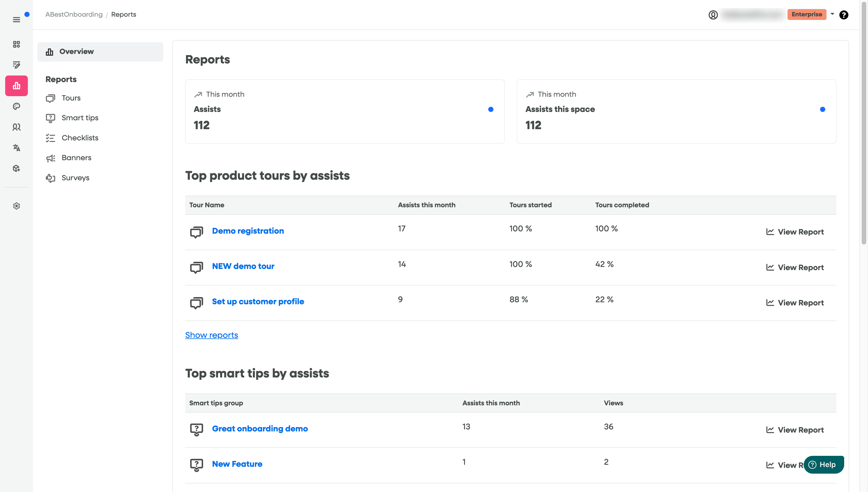The width and height of the screenshot is (868, 492).
Task: Open the themes palette icon
Action: tap(16, 106)
